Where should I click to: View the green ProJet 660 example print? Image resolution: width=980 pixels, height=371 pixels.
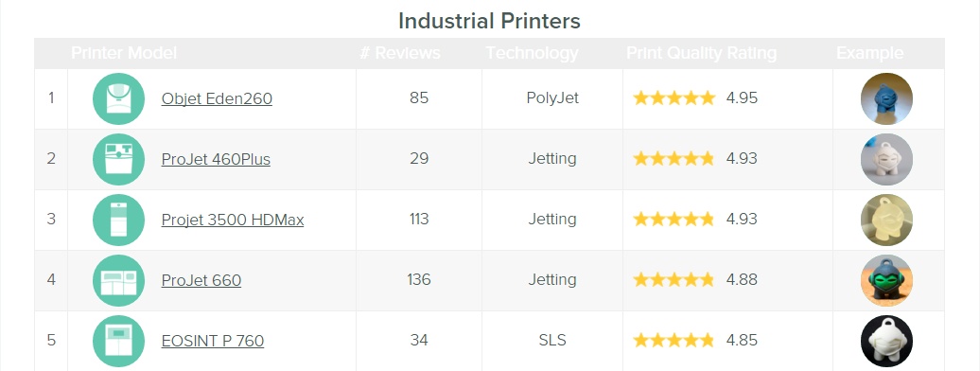click(886, 280)
